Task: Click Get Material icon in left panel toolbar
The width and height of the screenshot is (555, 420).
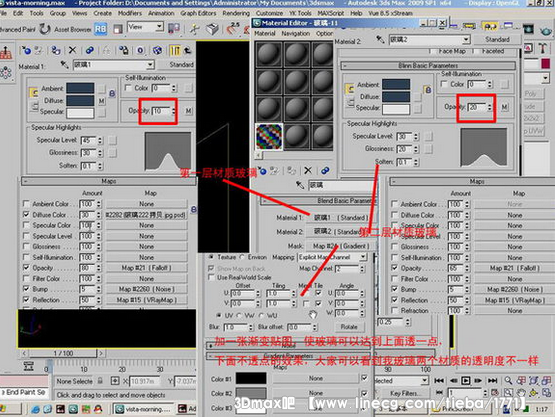Action: [26, 50]
